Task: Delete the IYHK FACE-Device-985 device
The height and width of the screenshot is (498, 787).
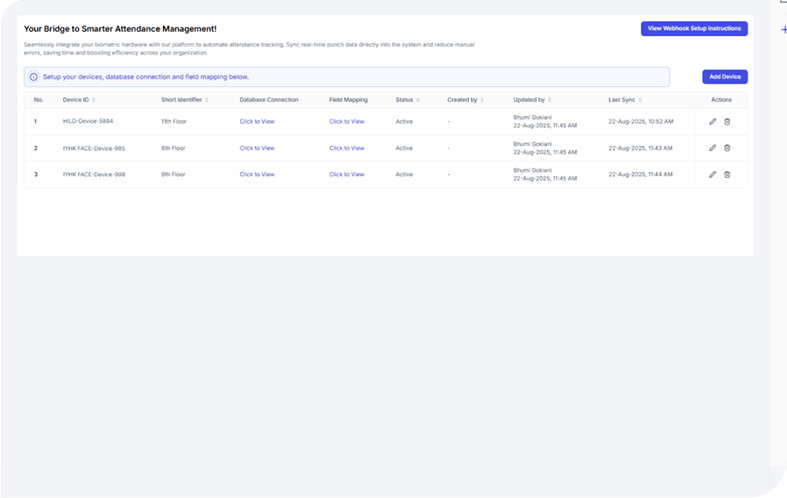Action: click(727, 148)
